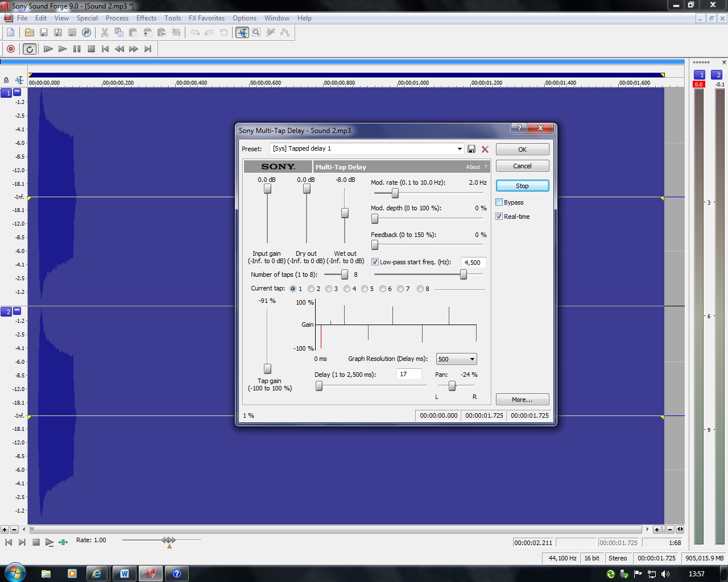
Task: Toggle Loop Playback in transport toolbar
Action: (x=30, y=49)
